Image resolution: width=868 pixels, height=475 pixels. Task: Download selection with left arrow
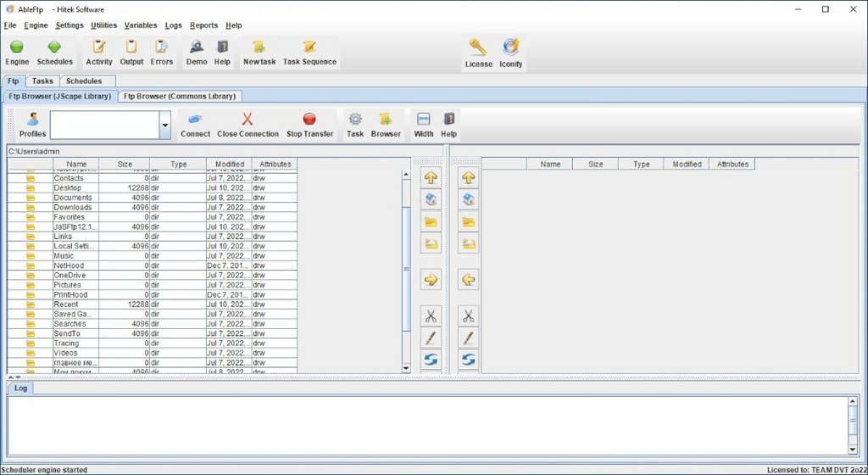468,280
